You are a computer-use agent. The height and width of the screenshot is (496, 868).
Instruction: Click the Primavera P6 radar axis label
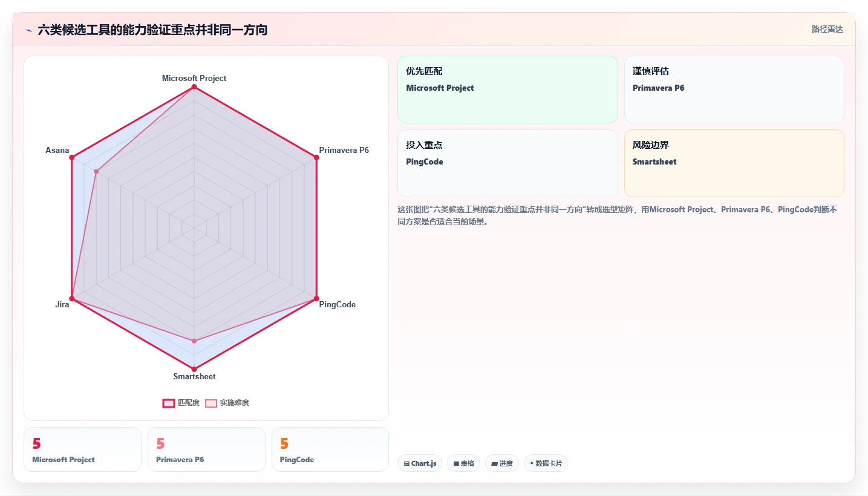point(344,150)
